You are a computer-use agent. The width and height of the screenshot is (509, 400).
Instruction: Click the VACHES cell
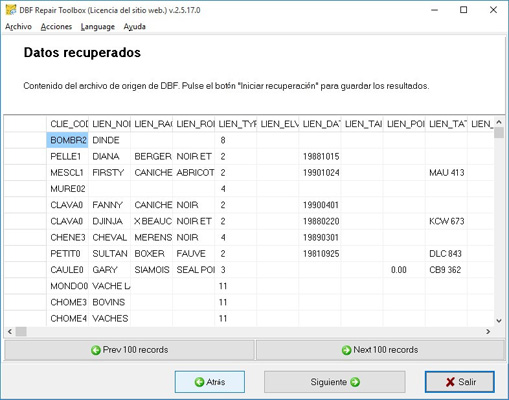(x=110, y=319)
